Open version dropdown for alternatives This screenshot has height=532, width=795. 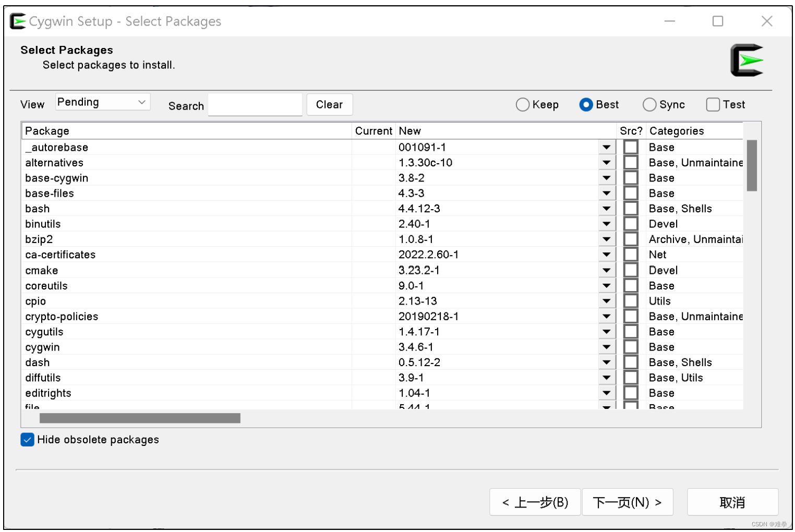tap(606, 163)
